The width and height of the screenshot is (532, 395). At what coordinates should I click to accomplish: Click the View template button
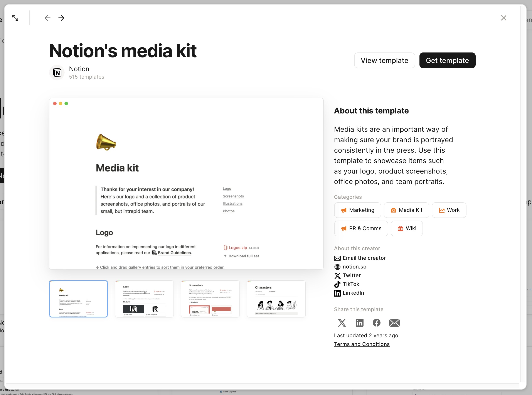point(384,61)
